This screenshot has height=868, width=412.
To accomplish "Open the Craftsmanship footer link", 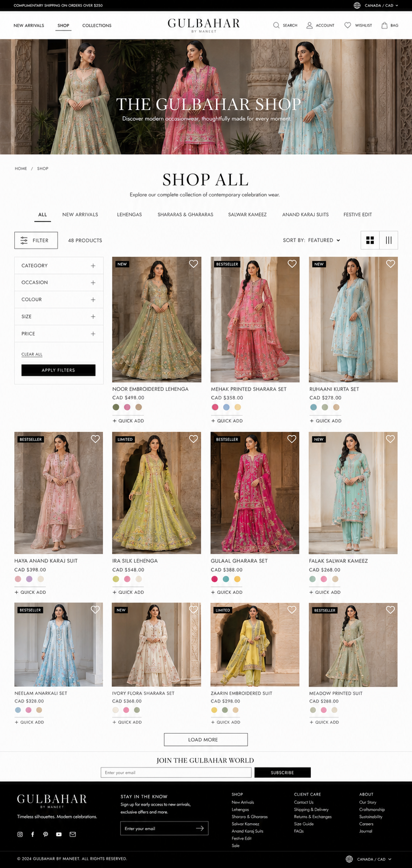I will click(372, 809).
